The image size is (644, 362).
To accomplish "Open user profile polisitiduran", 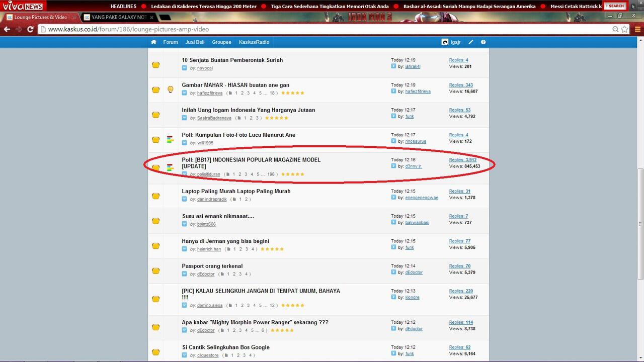I will [209, 174].
